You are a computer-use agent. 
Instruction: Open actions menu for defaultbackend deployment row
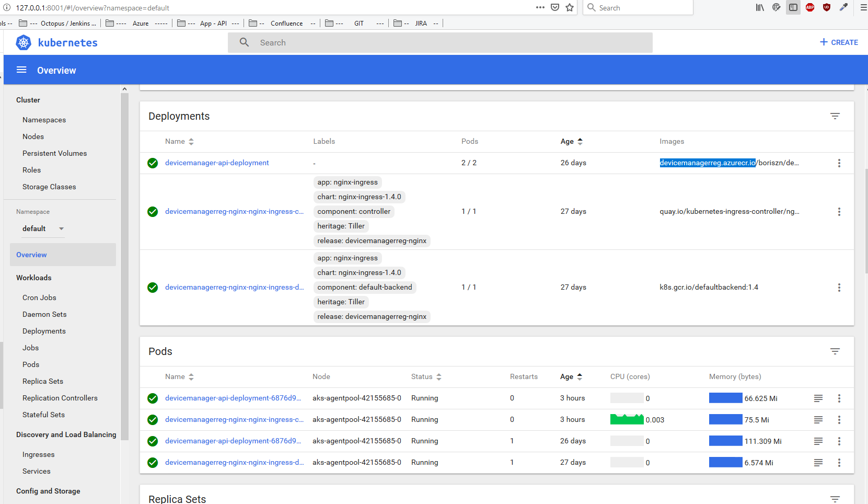(x=839, y=288)
